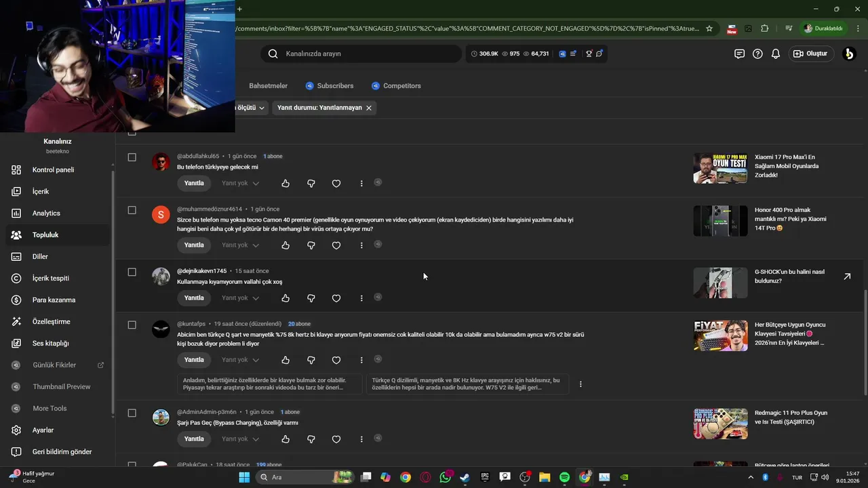Bookmark this page with the star icon
The height and width of the screenshot is (488, 868).
point(709,28)
